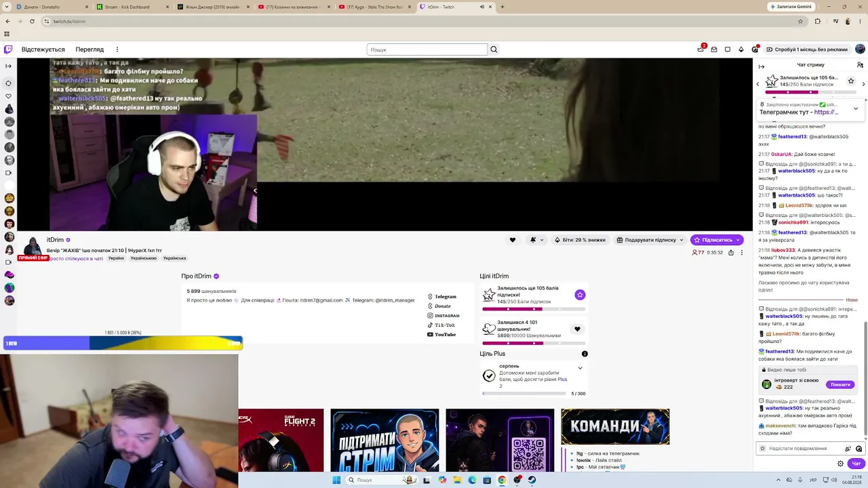Switch to the Joker film tab

pyautogui.click(x=213, y=7)
